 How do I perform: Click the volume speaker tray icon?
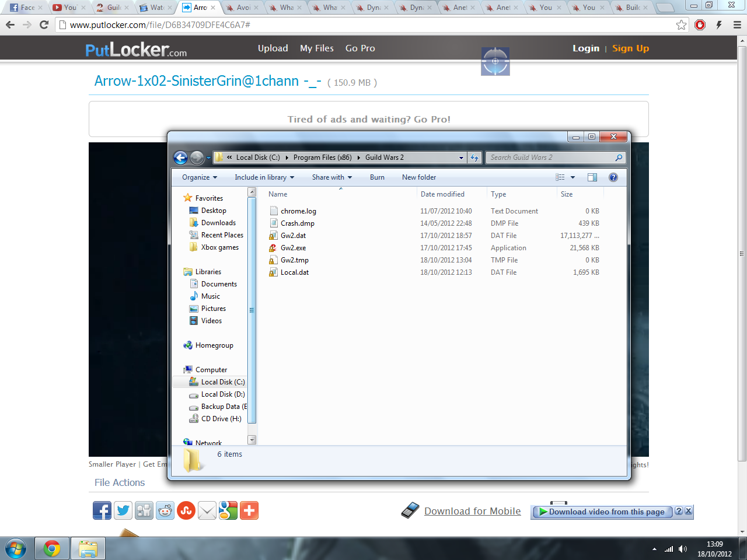coord(683,549)
